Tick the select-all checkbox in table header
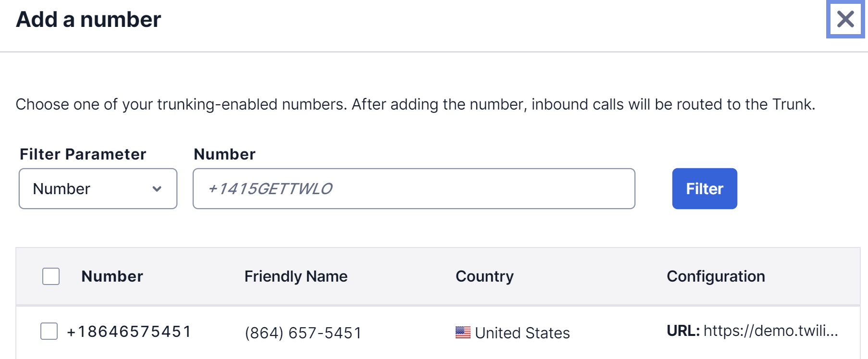The height and width of the screenshot is (359, 868). click(51, 276)
